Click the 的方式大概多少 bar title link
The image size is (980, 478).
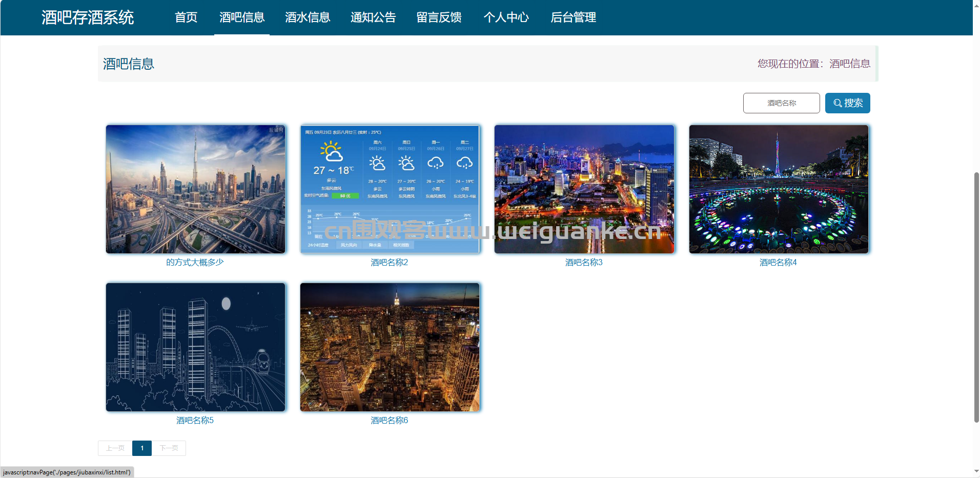coord(195,262)
